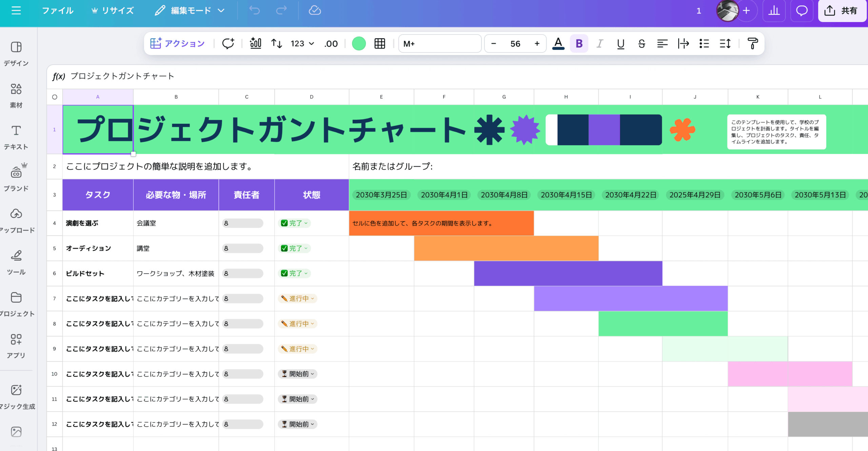Open the ファイル menu
This screenshot has width=868, height=451.
coord(57,11)
